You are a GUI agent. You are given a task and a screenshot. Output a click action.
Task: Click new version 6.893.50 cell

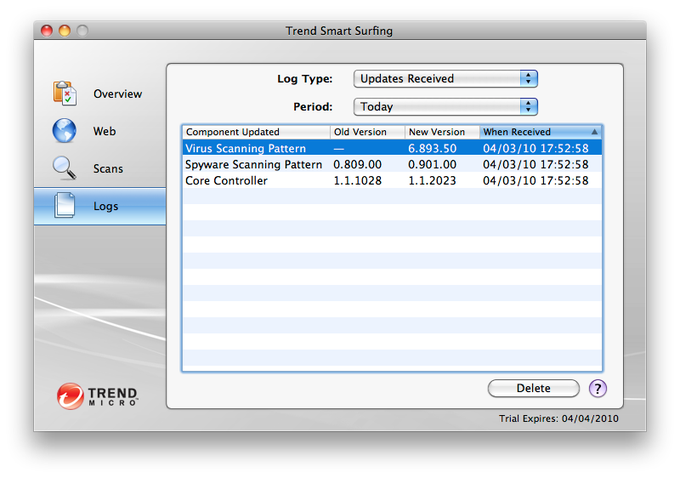432,148
